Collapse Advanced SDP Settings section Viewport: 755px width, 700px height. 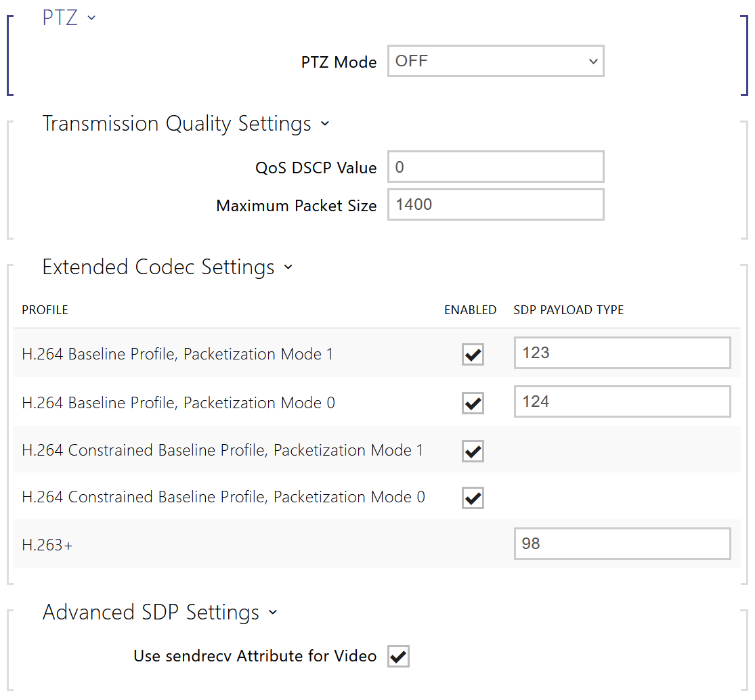[x=273, y=613]
